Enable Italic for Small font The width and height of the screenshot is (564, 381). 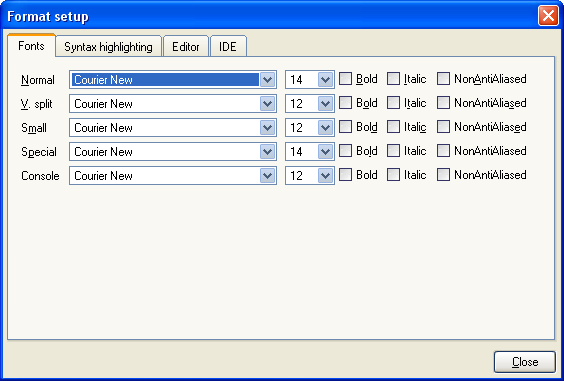393,127
